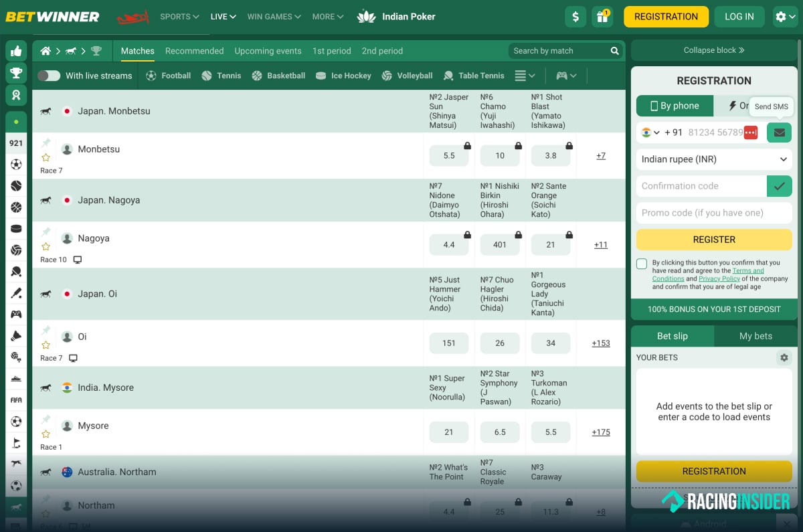803x532 pixels.
Task: Favorite the Nagoya race with star
Action: click(46, 247)
